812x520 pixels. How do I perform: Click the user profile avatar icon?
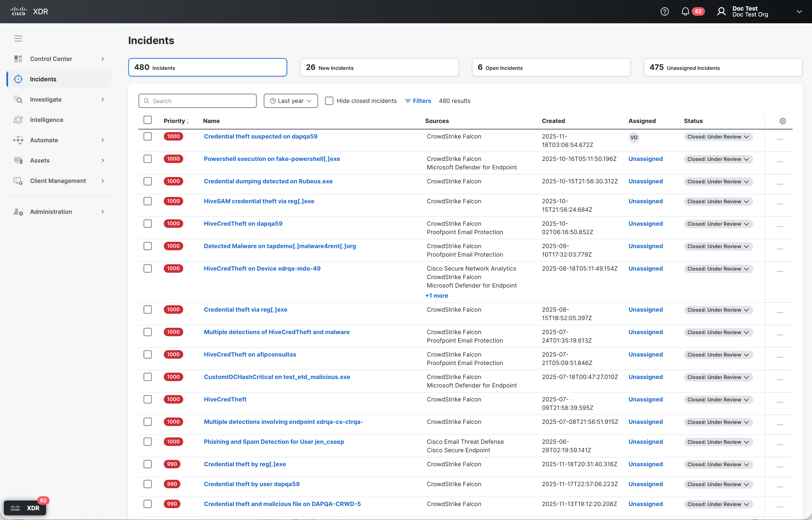(x=721, y=11)
